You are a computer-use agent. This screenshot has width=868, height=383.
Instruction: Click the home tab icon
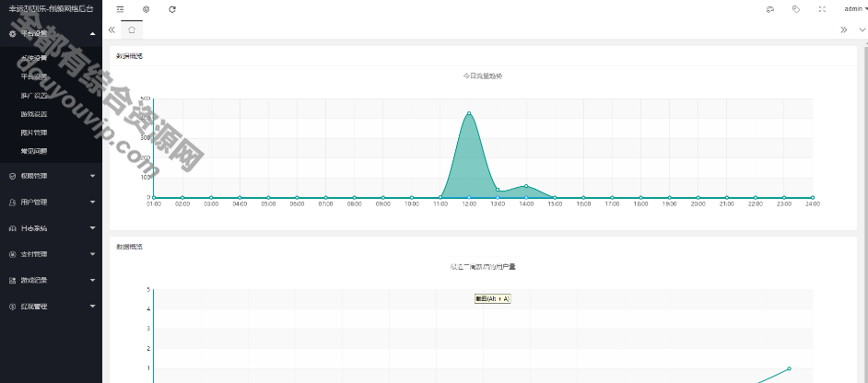tap(132, 29)
